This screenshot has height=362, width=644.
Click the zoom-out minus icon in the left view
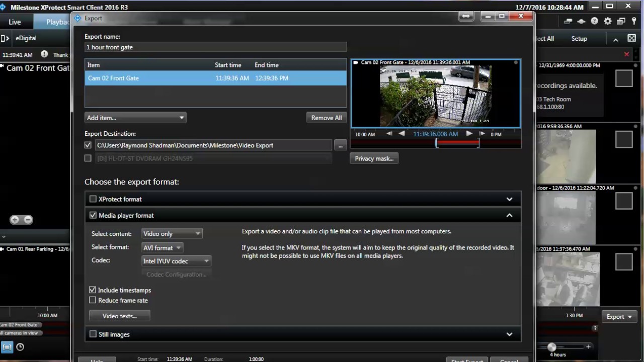tap(28, 220)
